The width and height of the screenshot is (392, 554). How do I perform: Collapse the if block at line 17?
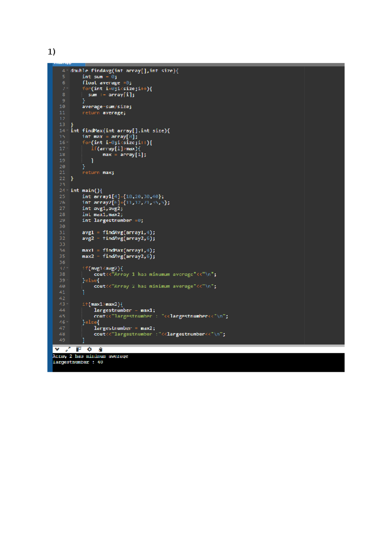(x=68, y=149)
